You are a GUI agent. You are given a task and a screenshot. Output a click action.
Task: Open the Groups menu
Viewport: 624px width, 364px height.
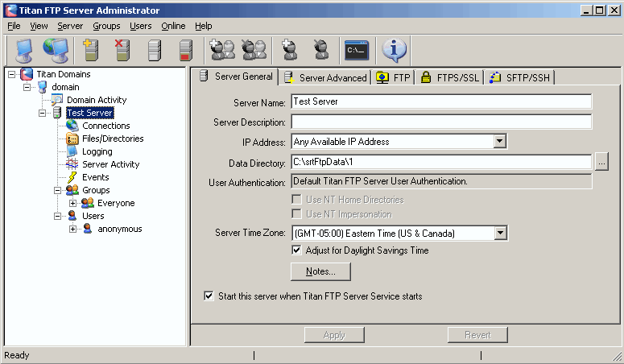(x=106, y=26)
